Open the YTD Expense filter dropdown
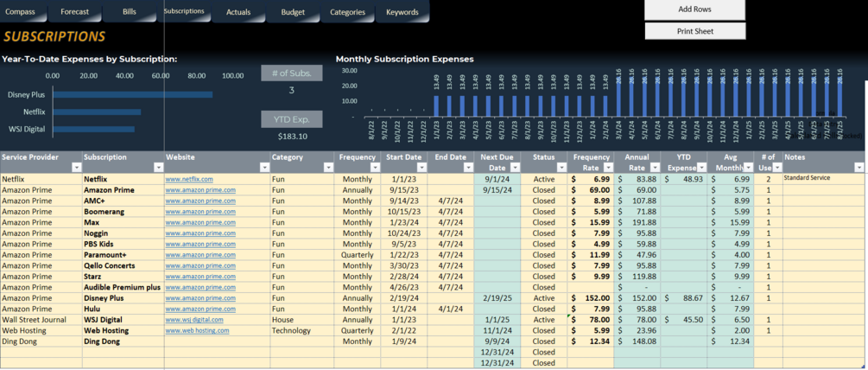This screenshot has height=370, width=868. pyautogui.click(x=702, y=167)
